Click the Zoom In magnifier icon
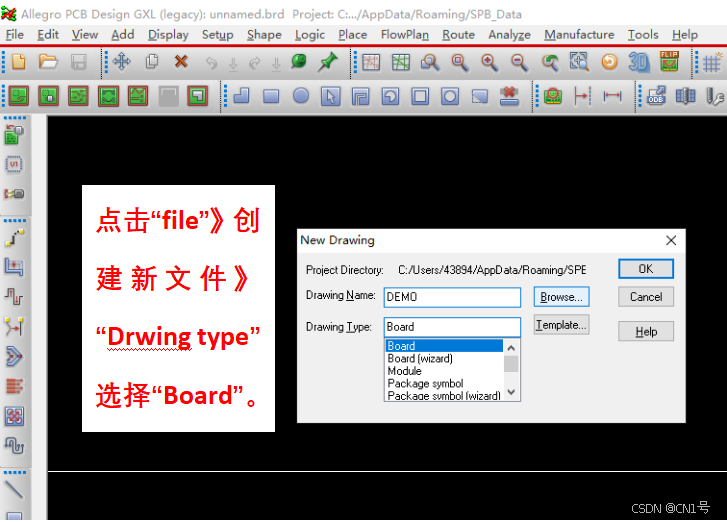The width and height of the screenshot is (727, 522). [x=490, y=62]
